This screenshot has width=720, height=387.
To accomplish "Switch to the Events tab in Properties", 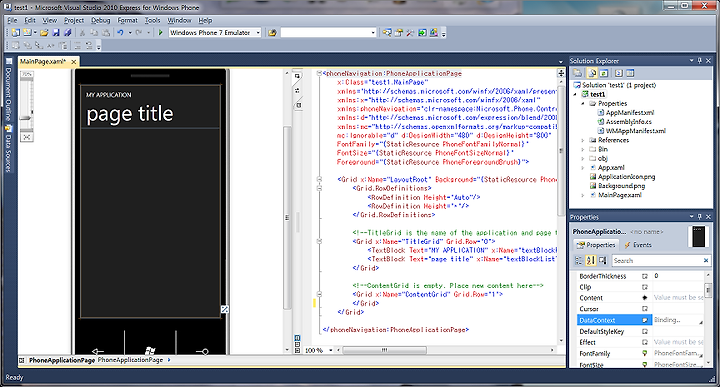I will click(x=638, y=245).
